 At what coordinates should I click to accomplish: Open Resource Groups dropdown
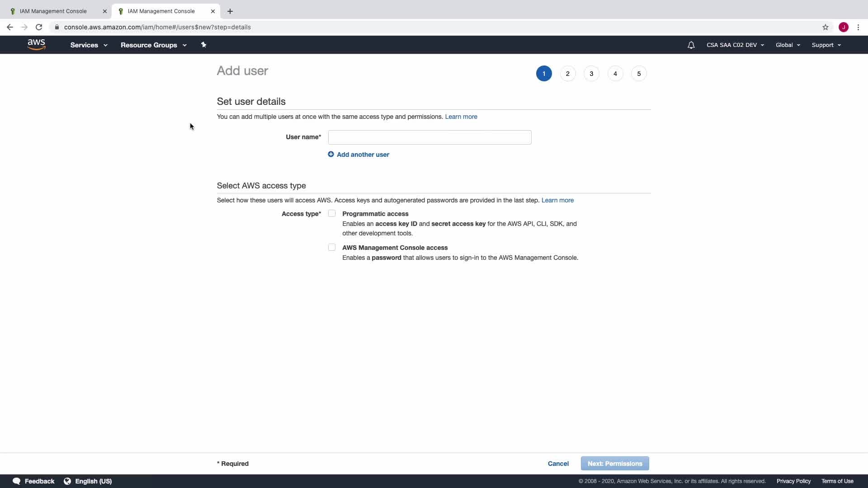[153, 45]
